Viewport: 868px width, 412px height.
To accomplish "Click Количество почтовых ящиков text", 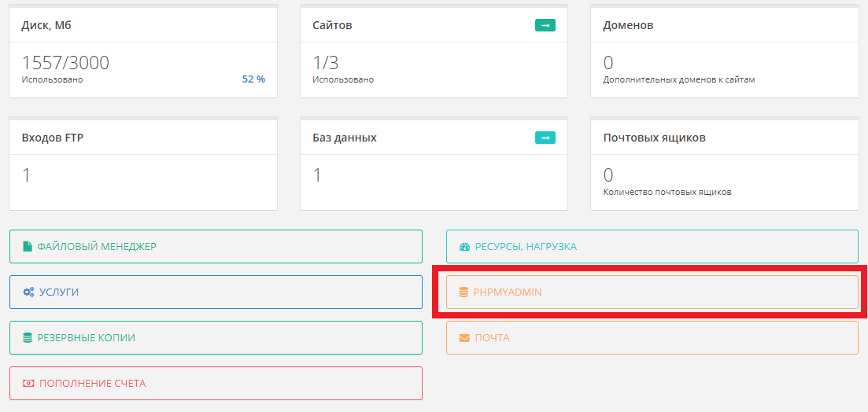I will pyautogui.click(x=667, y=192).
